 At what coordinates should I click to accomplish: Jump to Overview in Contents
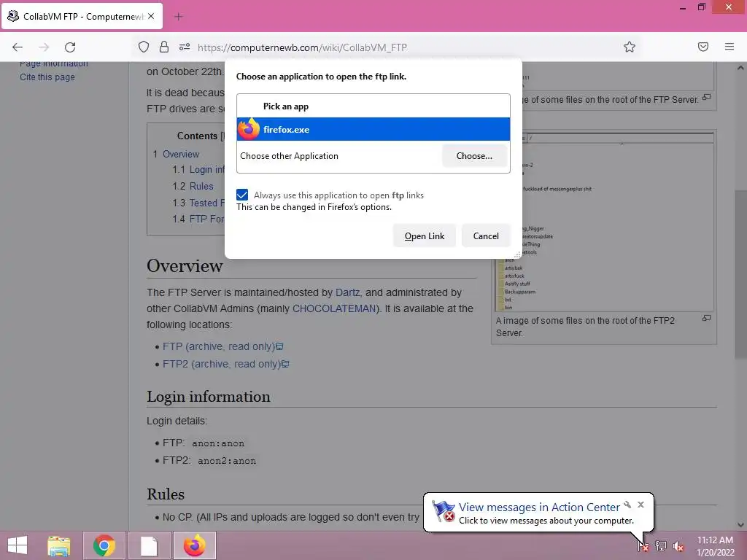pos(181,155)
